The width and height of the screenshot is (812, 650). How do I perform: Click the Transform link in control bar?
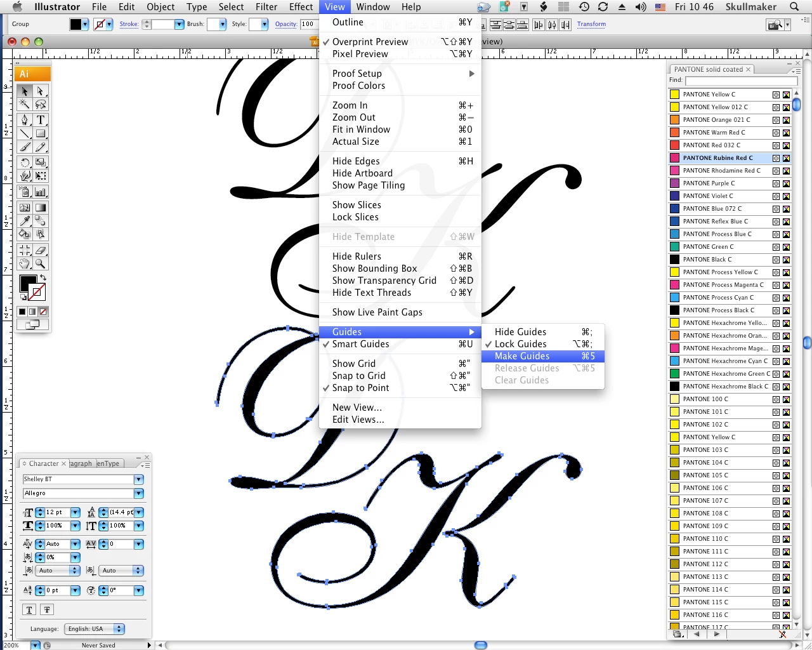tap(591, 24)
